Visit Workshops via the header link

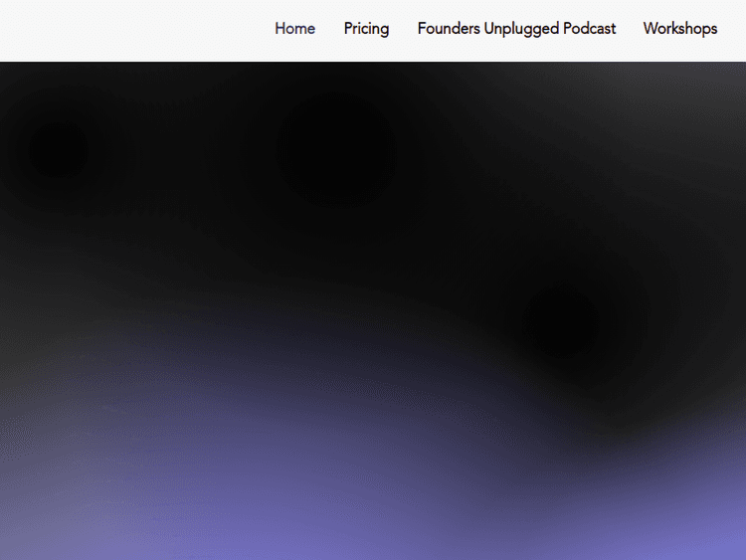pos(679,29)
